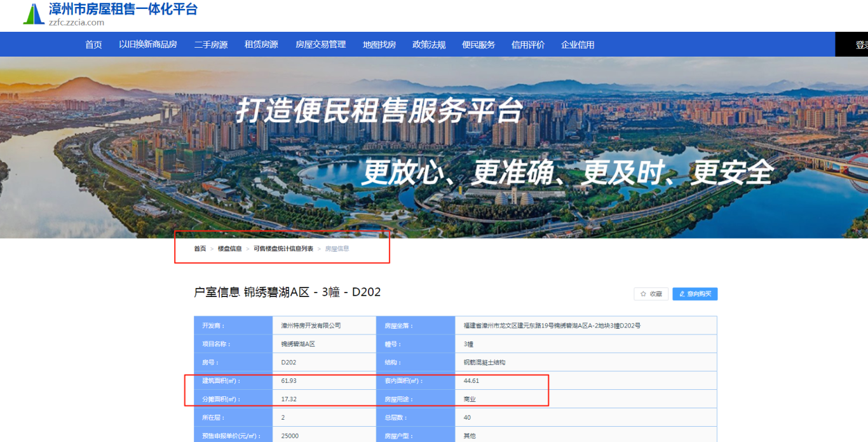Click the 房号 value D202 in the table
868x442 pixels.
289,363
